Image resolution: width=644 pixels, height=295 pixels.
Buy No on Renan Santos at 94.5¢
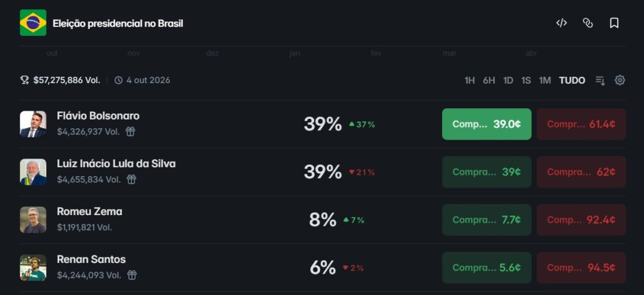coord(581,267)
